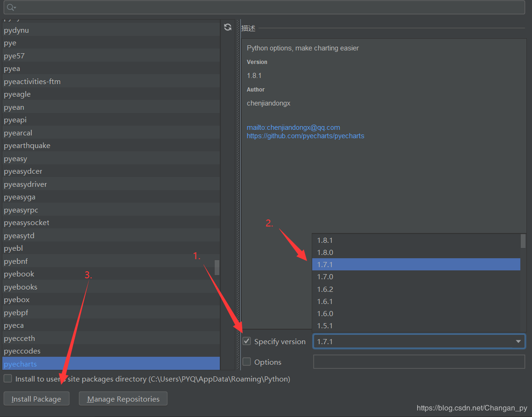The height and width of the screenshot is (417, 532).
Task: Select version 1.8.1 from the list
Action: pyautogui.click(x=325, y=240)
